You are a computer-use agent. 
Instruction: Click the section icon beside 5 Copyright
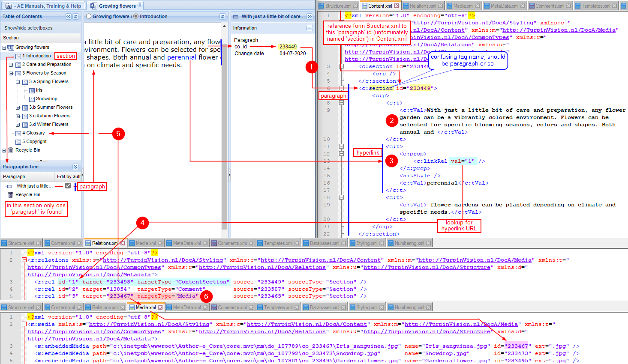pyautogui.click(x=18, y=142)
